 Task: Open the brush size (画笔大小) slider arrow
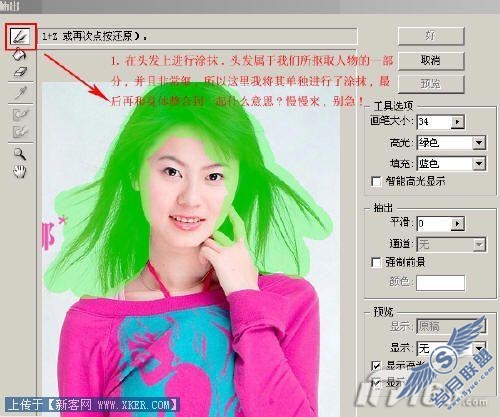coord(458,122)
